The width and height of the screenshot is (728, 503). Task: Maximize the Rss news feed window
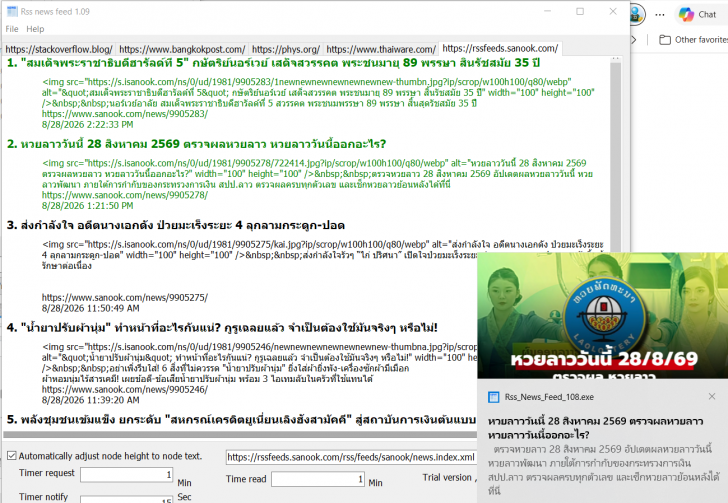[x=580, y=11]
